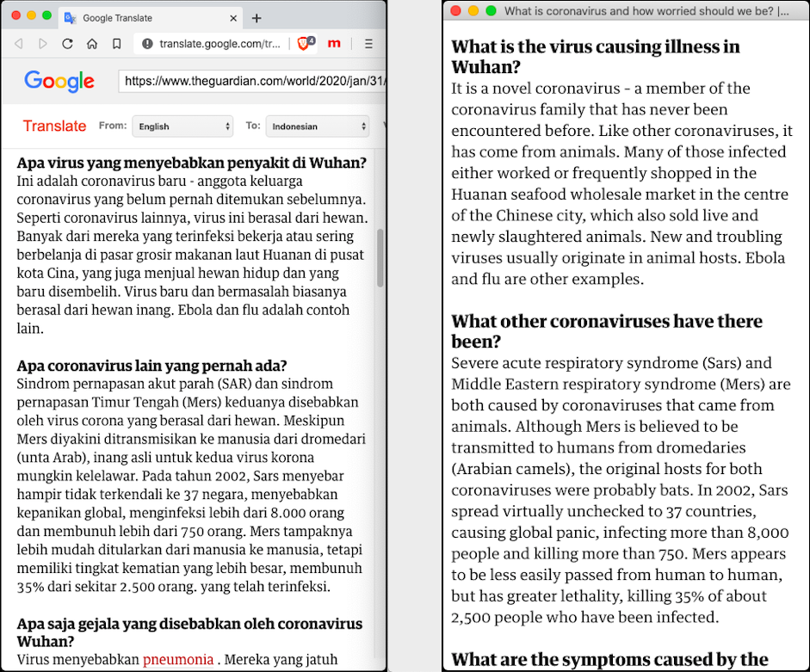The width and height of the screenshot is (810, 672).
Task: Maximize the Guardian article window (green button)
Action: [x=491, y=11]
